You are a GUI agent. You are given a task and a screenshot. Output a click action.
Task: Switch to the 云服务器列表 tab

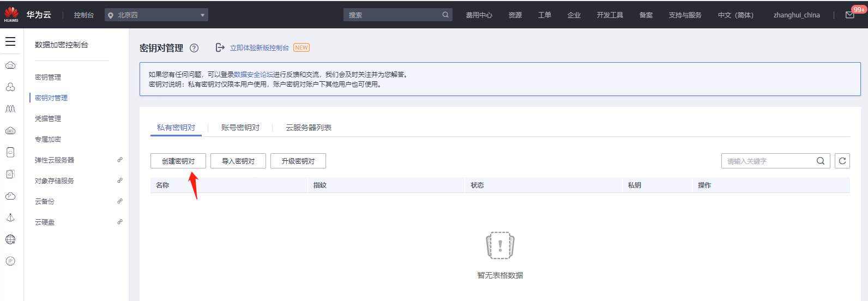(309, 128)
